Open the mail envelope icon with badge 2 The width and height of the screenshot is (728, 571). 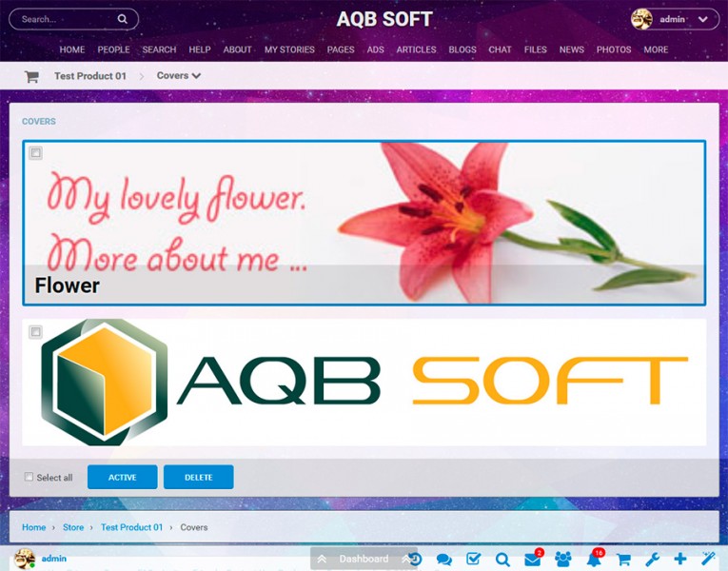click(x=533, y=559)
